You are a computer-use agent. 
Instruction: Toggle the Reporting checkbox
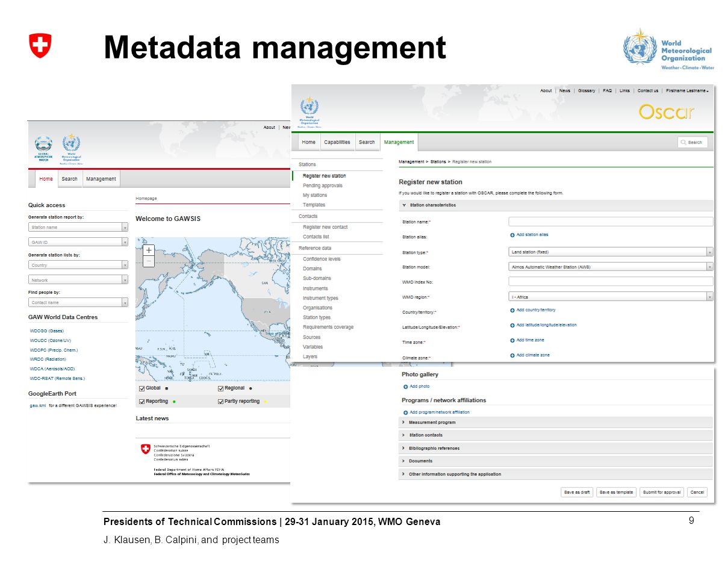point(142,402)
